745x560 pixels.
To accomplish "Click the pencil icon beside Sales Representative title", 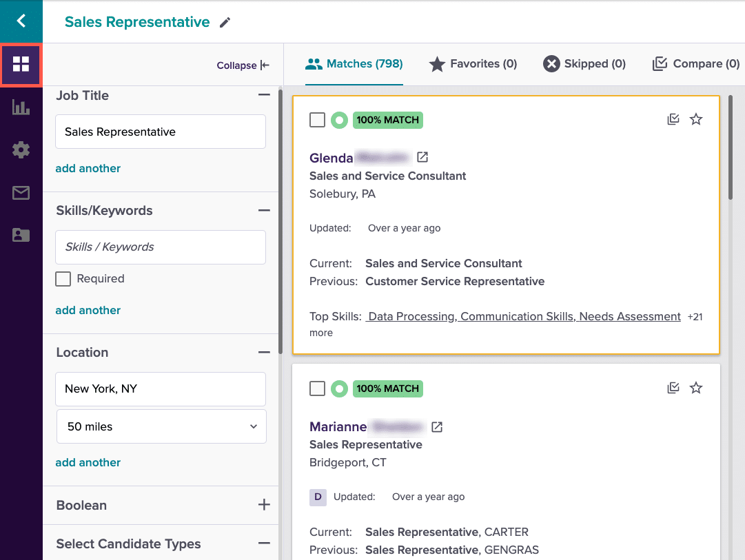I will (225, 23).
